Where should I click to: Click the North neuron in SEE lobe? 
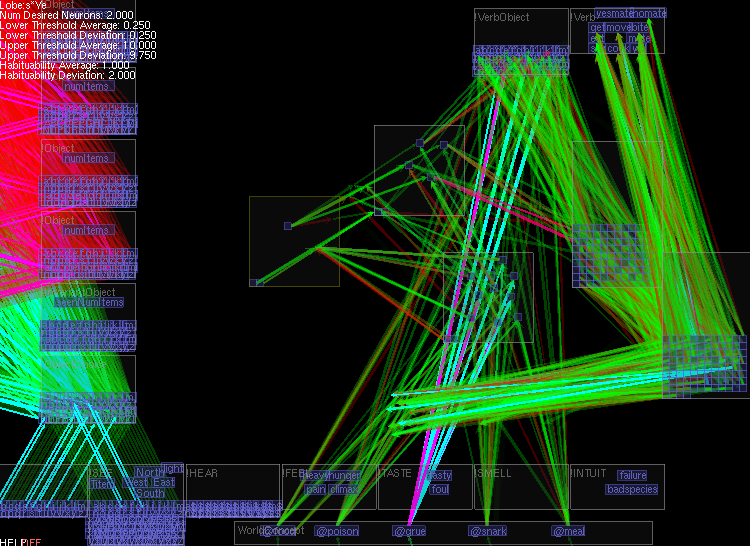click(148, 472)
